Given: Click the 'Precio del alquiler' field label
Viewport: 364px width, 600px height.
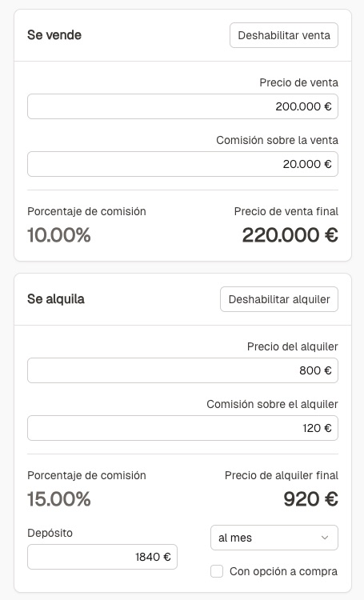Looking at the screenshot, I should pyautogui.click(x=293, y=346).
